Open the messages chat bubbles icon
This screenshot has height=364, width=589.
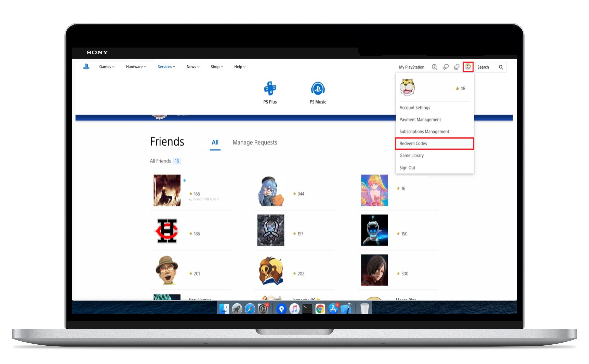tap(445, 67)
